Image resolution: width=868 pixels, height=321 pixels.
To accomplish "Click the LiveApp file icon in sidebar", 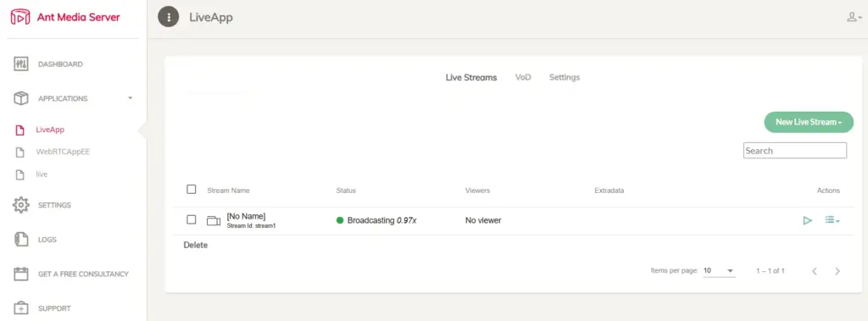I will point(20,130).
